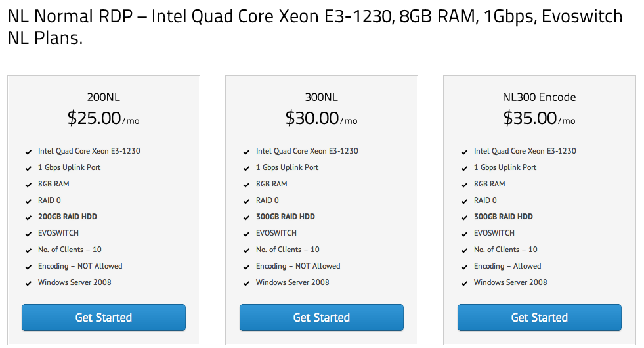
Task: Click checkmark beside 300NL 1 Gbps Uplink Port
Action: point(246,169)
